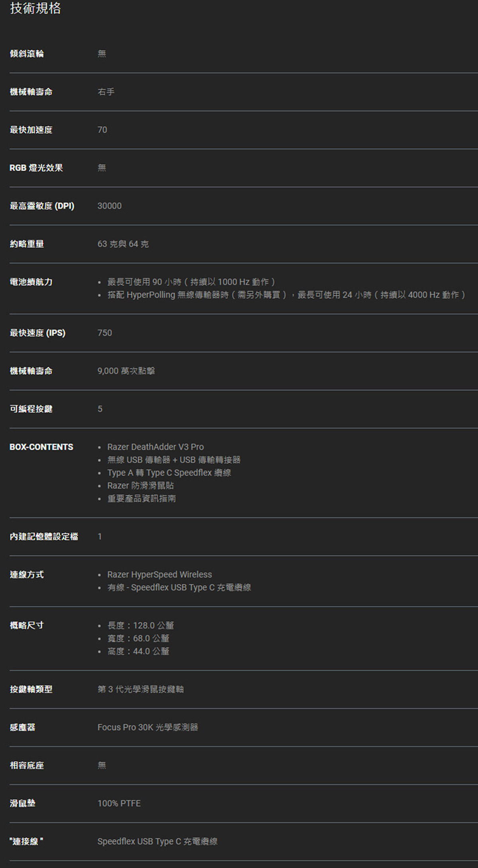Select the value "70" for 最快加速度

coord(102,130)
